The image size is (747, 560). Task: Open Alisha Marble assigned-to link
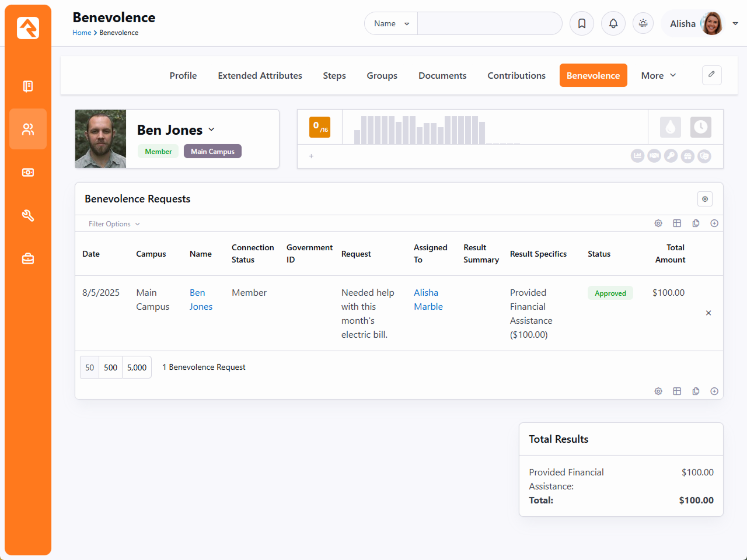428,299
